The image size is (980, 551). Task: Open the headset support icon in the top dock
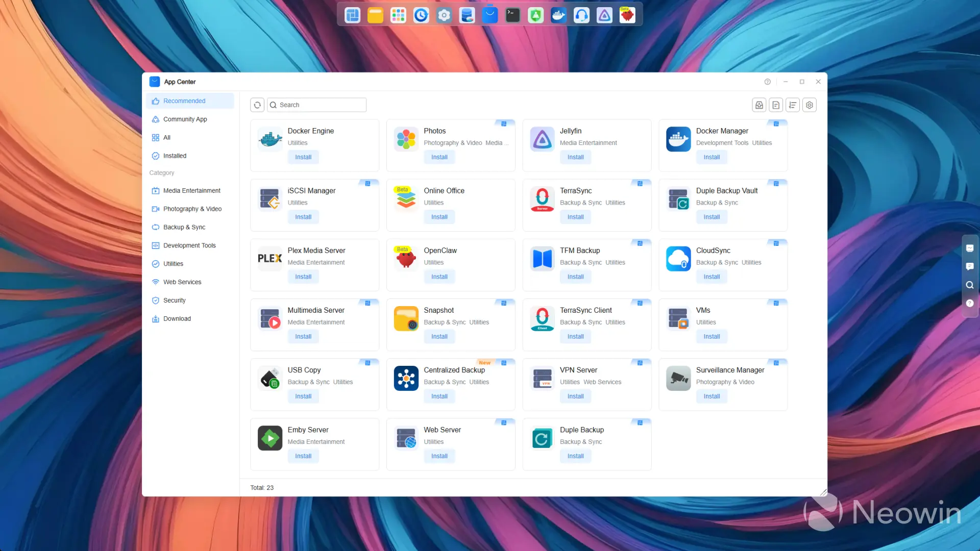pos(581,15)
